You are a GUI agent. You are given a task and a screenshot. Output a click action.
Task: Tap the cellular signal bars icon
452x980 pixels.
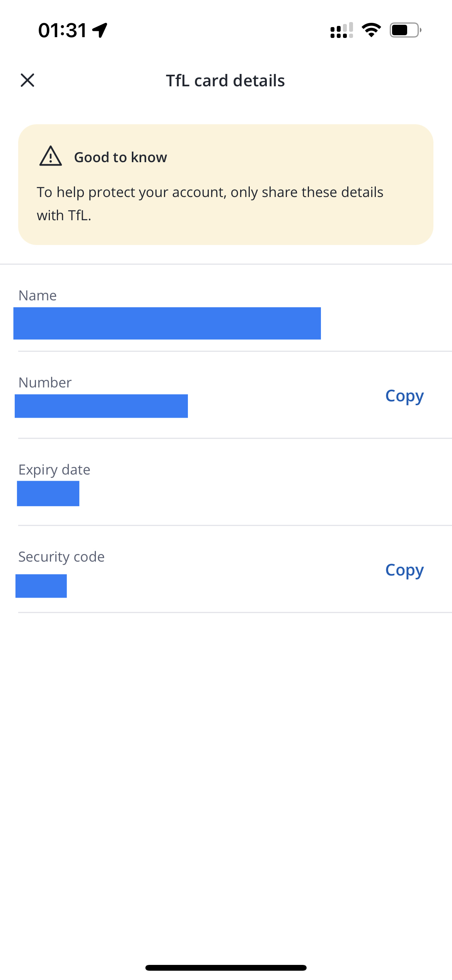(342, 30)
